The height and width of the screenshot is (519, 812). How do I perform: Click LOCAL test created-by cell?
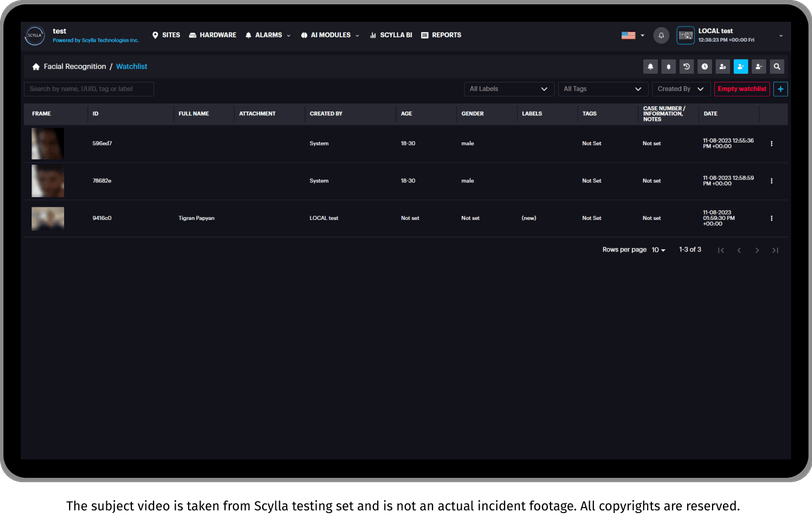point(324,218)
